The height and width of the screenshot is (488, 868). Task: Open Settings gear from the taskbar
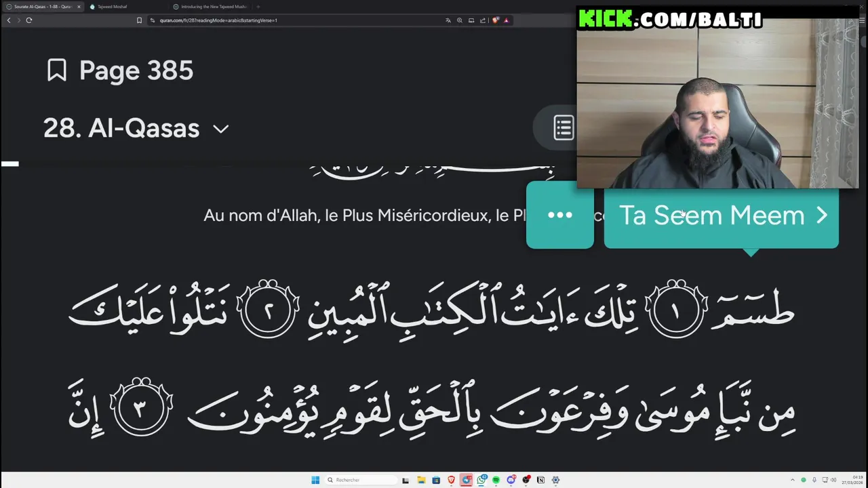tap(555, 480)
